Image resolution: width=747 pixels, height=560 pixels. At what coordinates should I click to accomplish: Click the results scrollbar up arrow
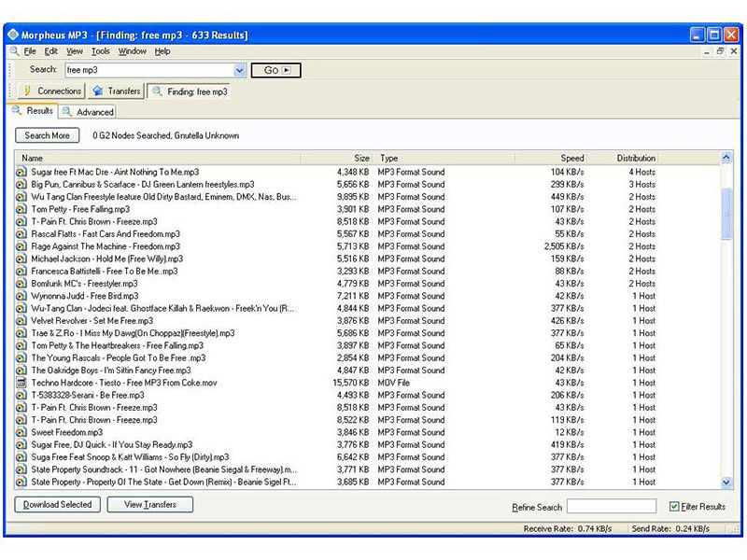(x=726, y=157)
